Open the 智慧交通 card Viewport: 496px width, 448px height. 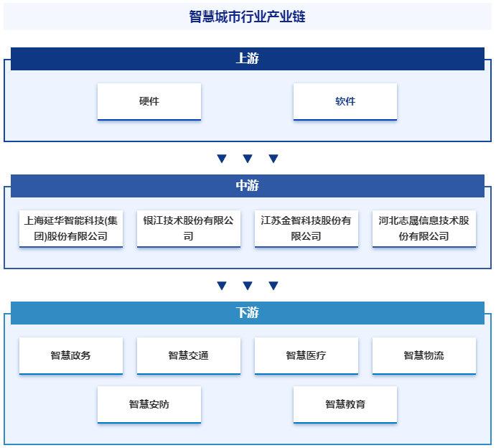(189, 355)
